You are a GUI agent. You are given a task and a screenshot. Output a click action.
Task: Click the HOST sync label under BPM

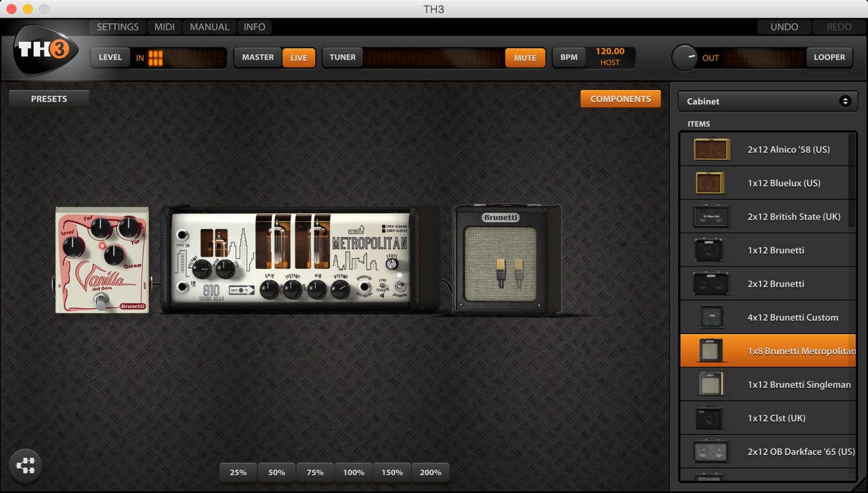pyautogui.click(x=610, y=62)
